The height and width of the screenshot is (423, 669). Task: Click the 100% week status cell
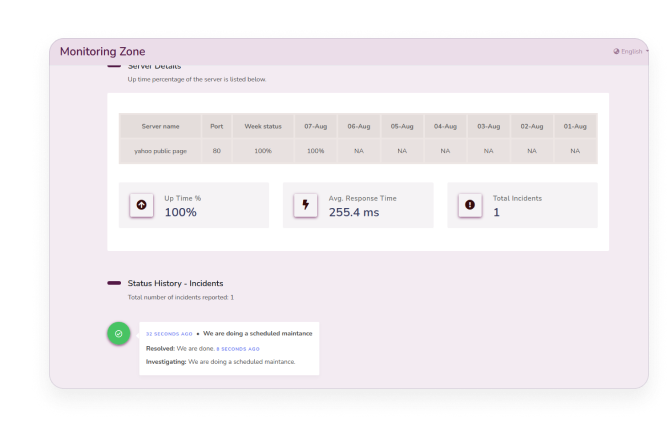click(263, 151)
